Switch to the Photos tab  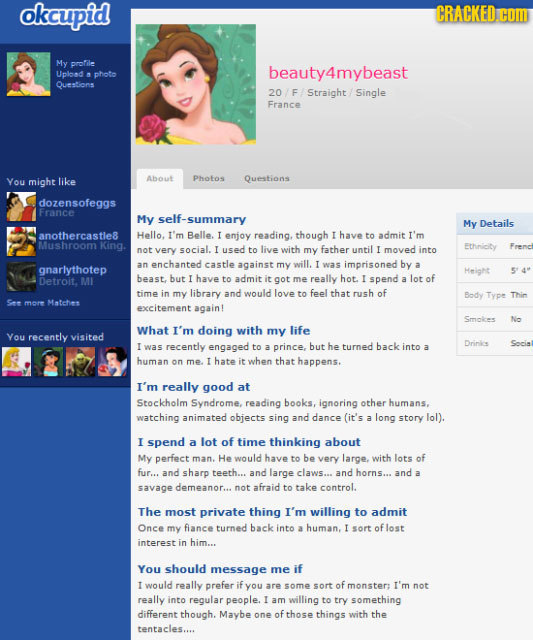click(x=209, y=178)
